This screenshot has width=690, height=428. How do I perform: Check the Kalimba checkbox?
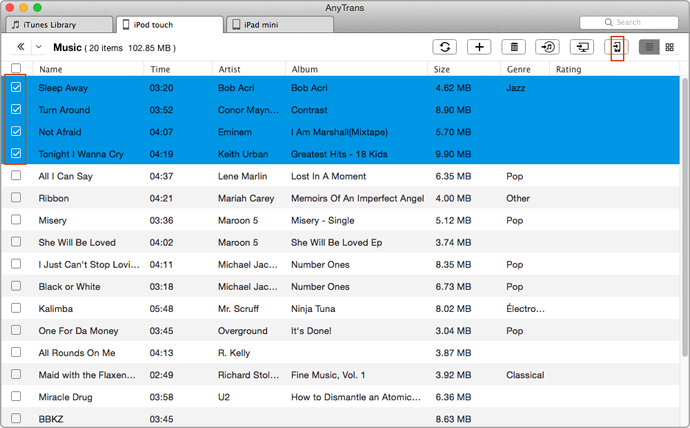(x=16, y=308)
